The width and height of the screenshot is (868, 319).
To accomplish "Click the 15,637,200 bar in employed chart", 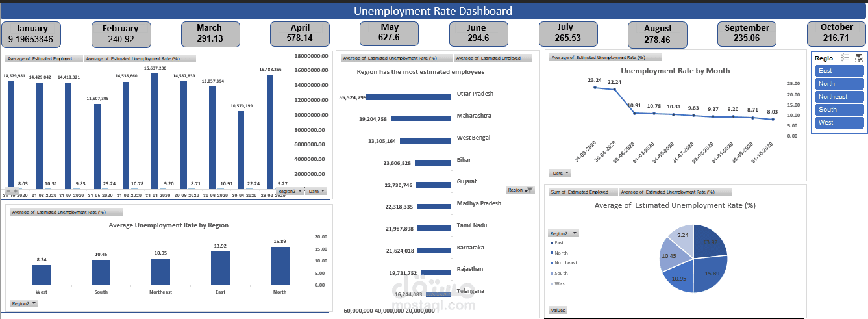I will coord(155,131).
